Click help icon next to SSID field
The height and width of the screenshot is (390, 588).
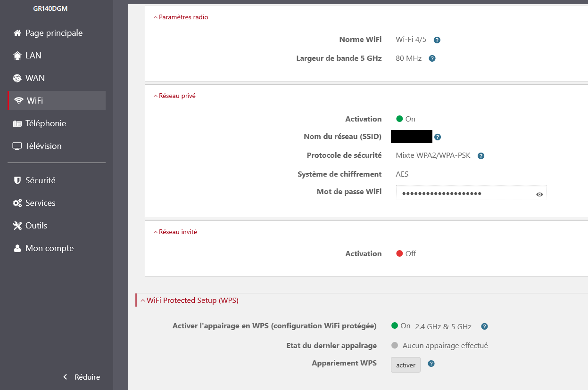click(x=438, y=137)
